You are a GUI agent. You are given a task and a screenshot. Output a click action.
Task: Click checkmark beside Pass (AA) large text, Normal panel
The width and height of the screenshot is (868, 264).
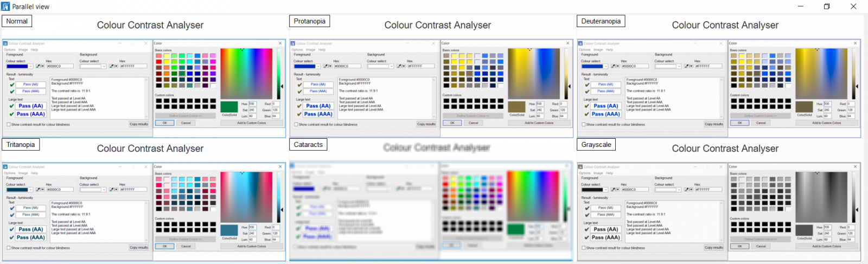(x=12, y=106)
